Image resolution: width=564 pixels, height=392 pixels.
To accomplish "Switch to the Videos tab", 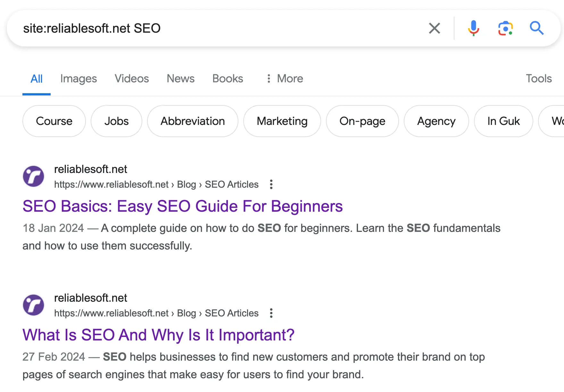I will tap(132, 78).
